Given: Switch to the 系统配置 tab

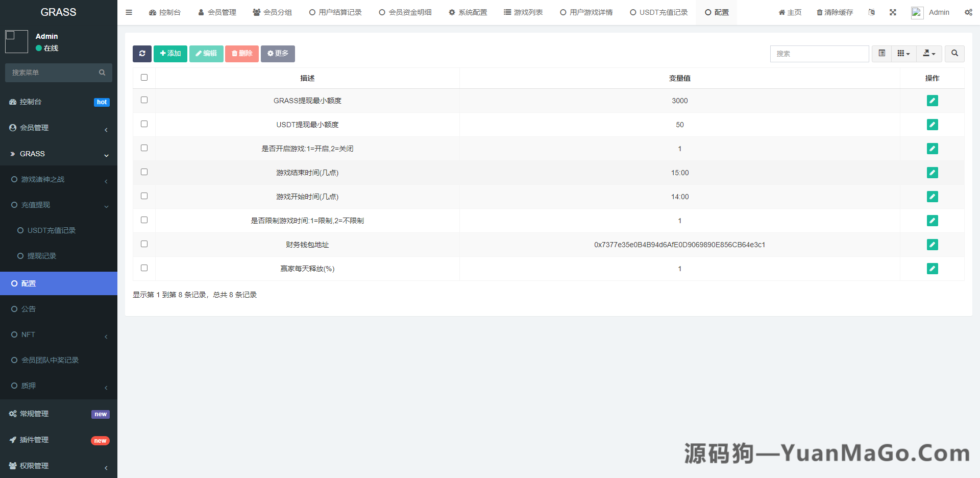Looking at the screenshot, I should click(468, 12).
